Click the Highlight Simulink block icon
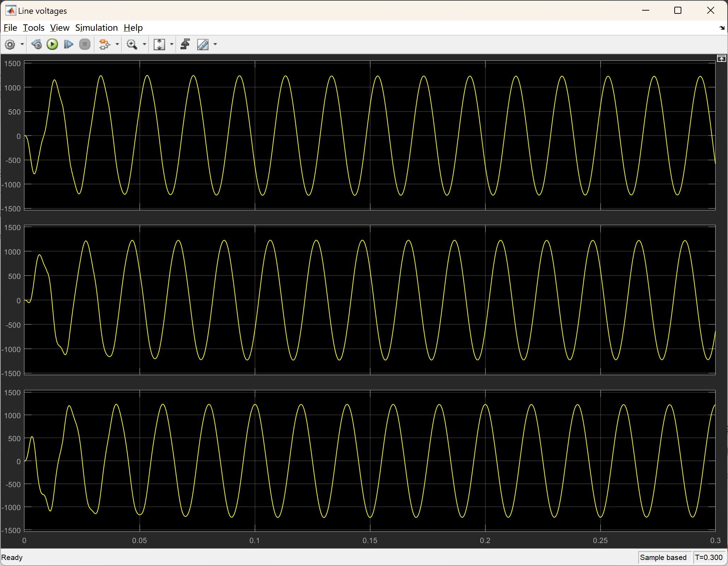Image resolution: width=728 pixels, height=566 pixels. pyautogui.click(x=104, y=45)
